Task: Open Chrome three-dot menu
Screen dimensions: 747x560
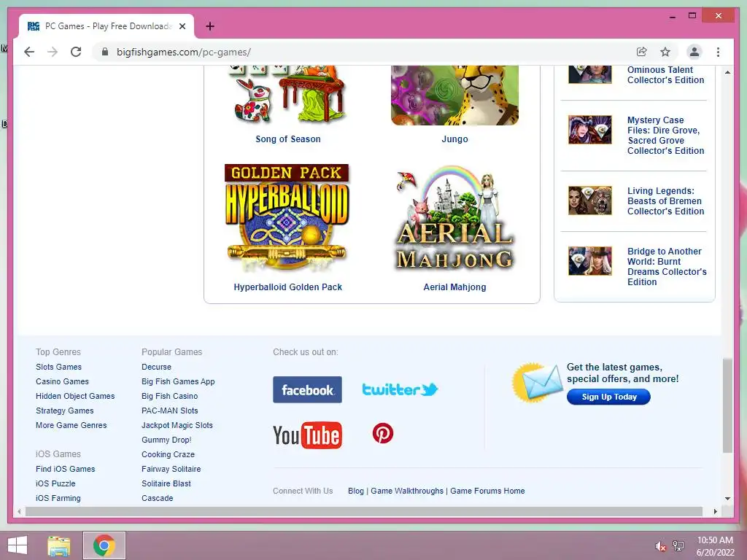Action: click(718, 52)
